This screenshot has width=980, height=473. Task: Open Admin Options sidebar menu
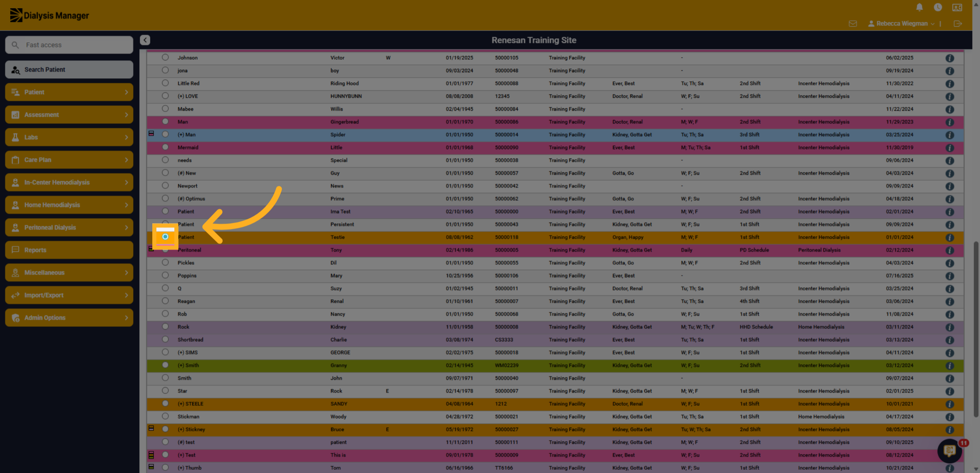point(69,318)
